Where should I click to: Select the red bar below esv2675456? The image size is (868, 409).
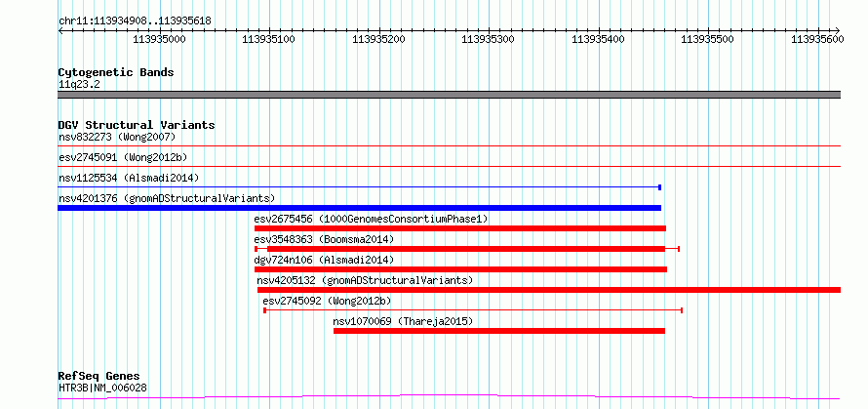coord(460,228)
